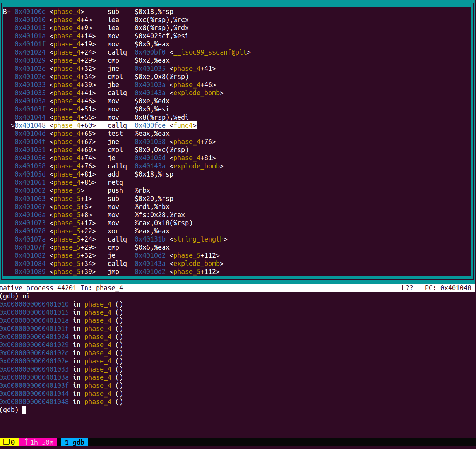Click the 'native process 44201' status text
The image size is (476, 449).
point(38,288)
